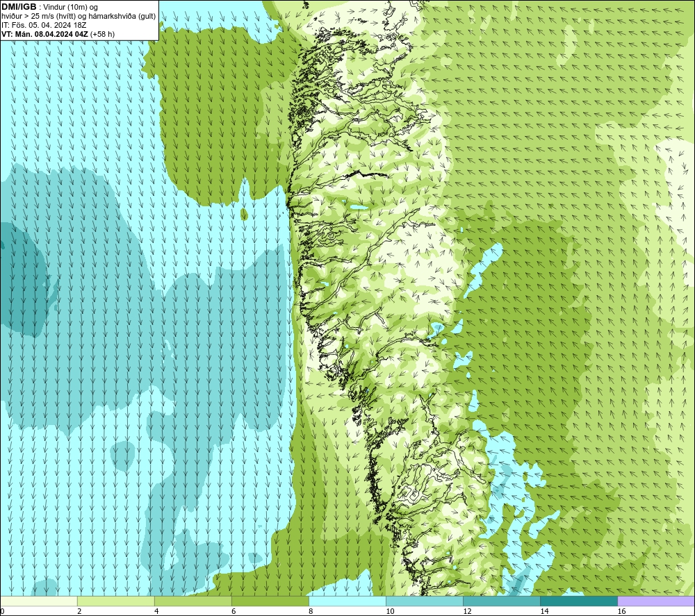Click the "DMI/IGB" title text
Viewport: 695px width, 616px height.
(19, 7)
